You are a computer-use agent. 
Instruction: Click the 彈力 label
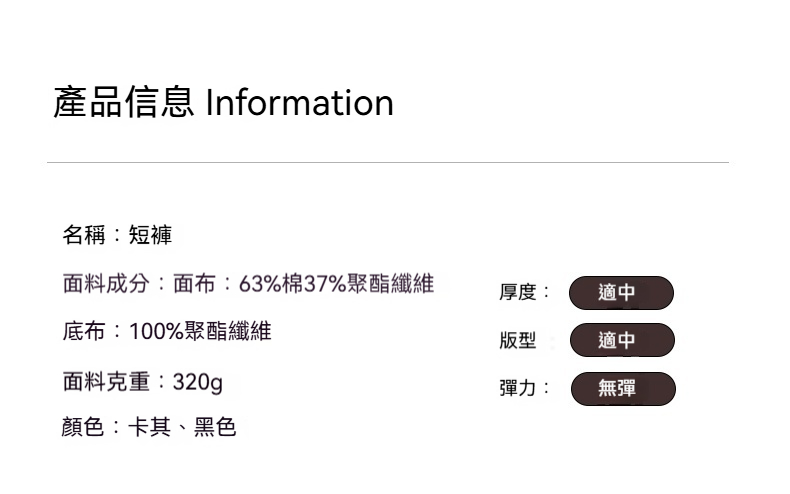coord(518,388)
